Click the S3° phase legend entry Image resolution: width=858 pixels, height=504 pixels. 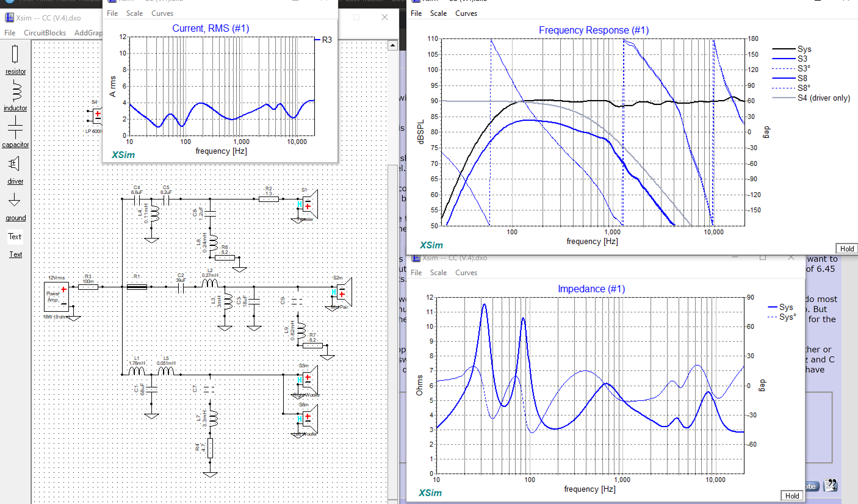(x=791, y=68)
